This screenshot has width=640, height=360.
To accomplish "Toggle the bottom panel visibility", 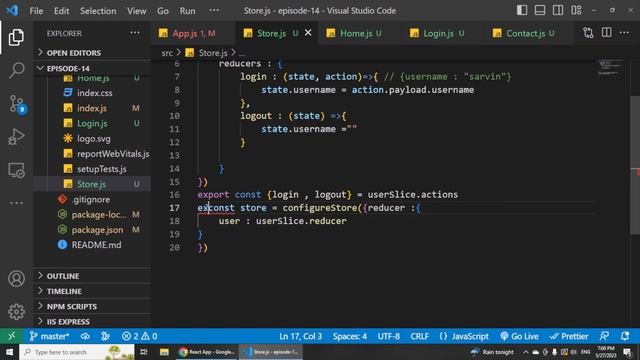I will [x=540, y=10].
